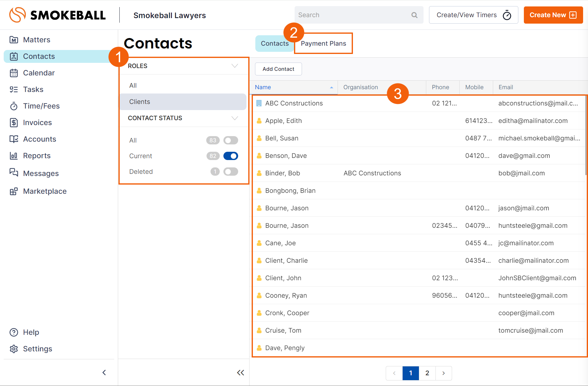Click the person icon beside Cane, Joe
This screenshot has height=386, width=588.
click(259, 243)
